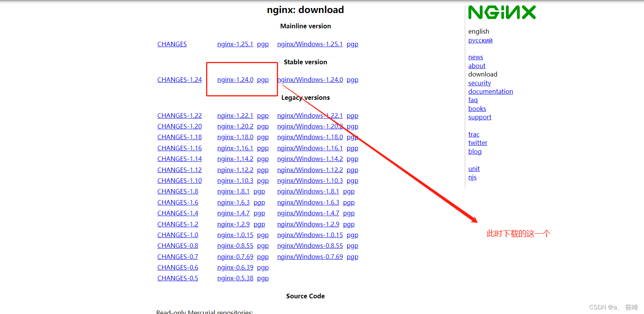The height and width of the screenshot is (314, 644).
Task: Download nginx-1.8.1
Action: pyautogui.click(x=233, y=191)
